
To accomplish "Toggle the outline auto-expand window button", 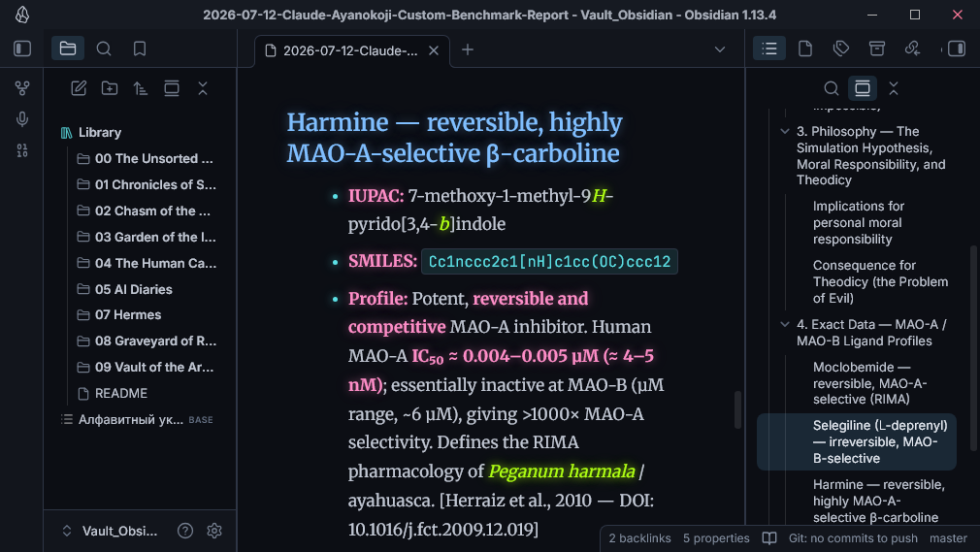I will [x=863, y=89].
